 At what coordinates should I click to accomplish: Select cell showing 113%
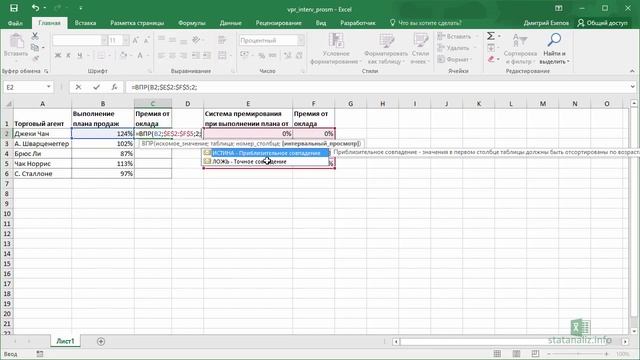(x=103, y=164)
